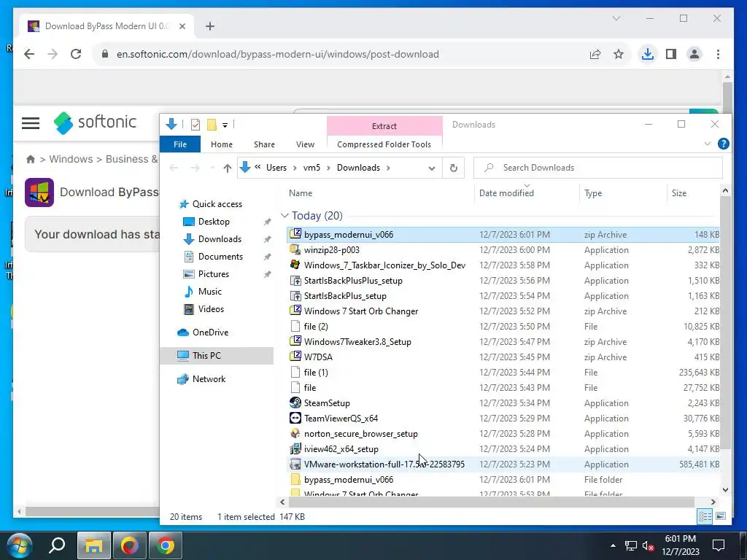Select the StartIsBackPlus_setup file icon

tap(295, 296)
